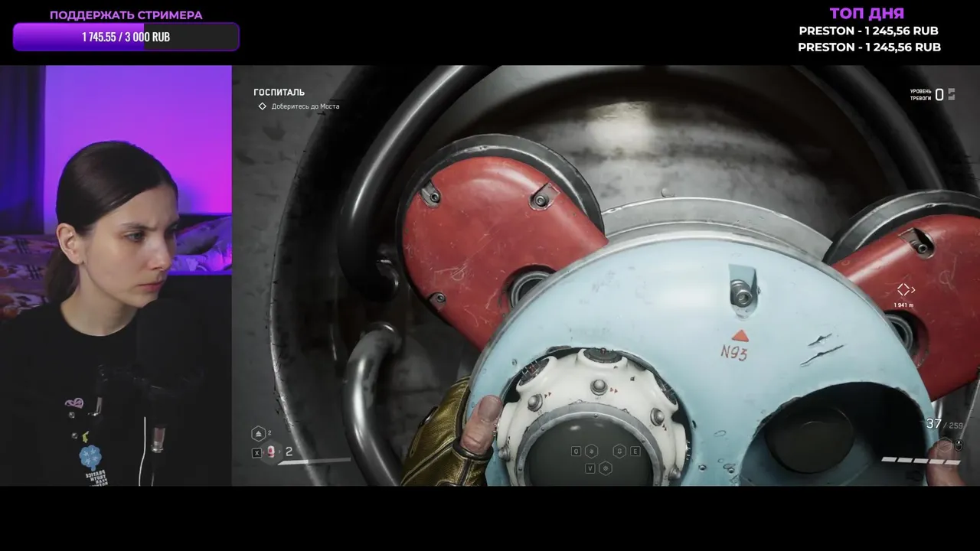Viewport: 980px width, 551px height.
Task: Click the X key prompt icon
Action: coord(256,453)
